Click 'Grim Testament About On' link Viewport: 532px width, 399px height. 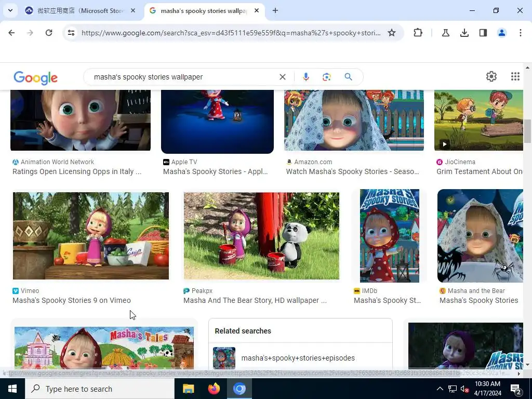click(x=480, y=171)
